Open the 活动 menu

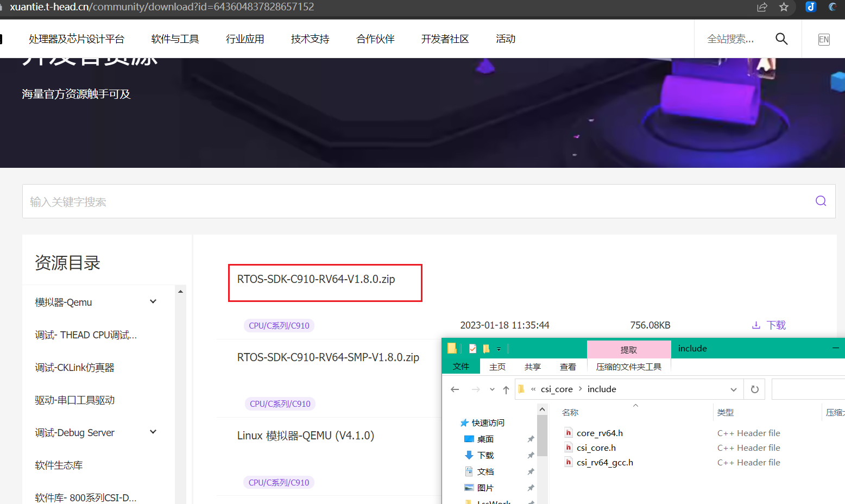(506, 39)
